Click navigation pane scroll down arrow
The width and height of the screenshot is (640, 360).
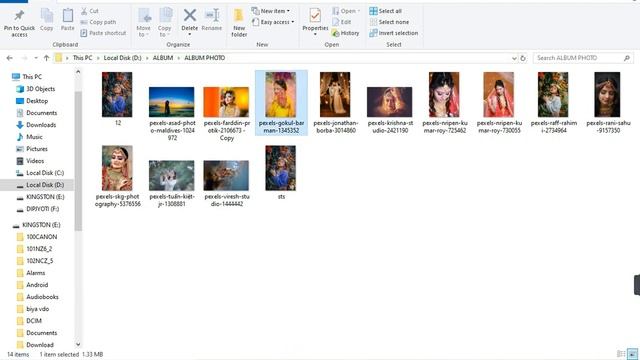point(78,344)
